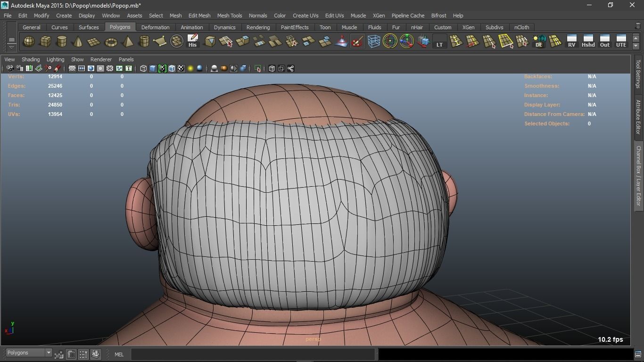Toggle Grid display in panel toolbar
Image resolution: width=644 pixels, height=362 pixels.
tap(72, 69)
